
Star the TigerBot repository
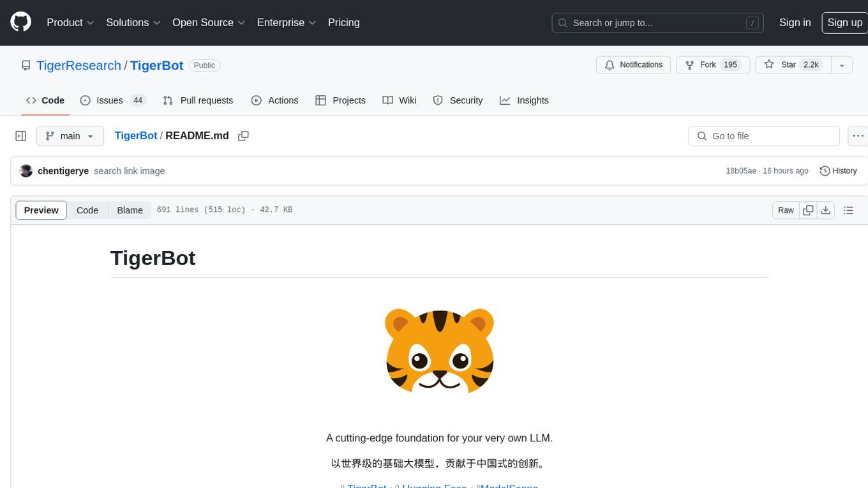click(x=793, y=65)
